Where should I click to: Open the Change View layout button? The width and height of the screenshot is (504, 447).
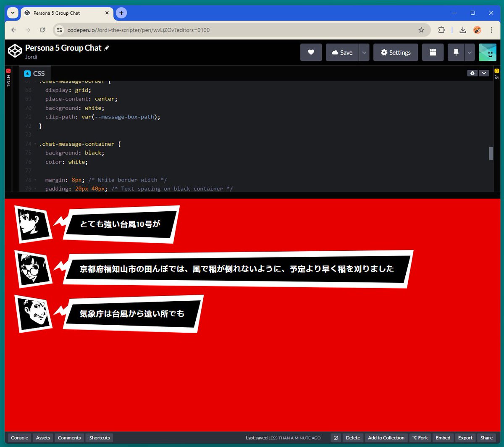433,53
